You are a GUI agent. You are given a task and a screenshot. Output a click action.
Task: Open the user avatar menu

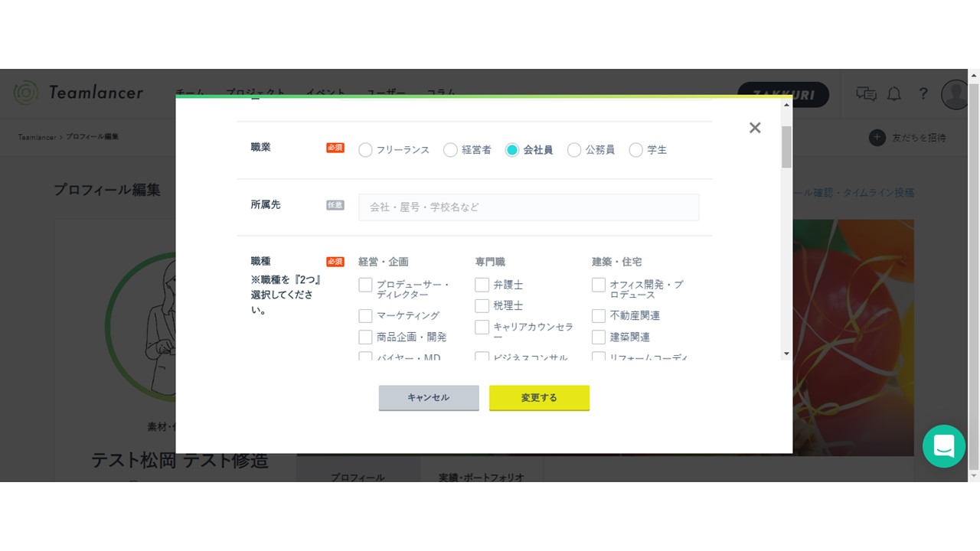click(955, 94)
